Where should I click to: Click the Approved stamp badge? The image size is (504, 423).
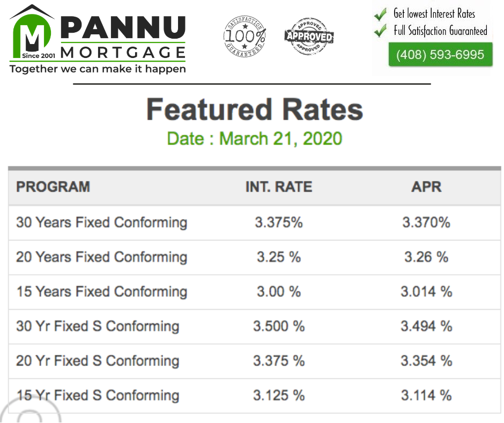tap(309, 37)
